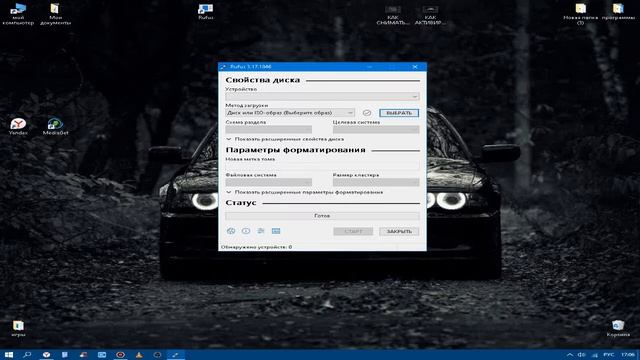Screen dimensions: 640x360
Task: Select the программы folder desktop icon
Action: click(618, 12)
